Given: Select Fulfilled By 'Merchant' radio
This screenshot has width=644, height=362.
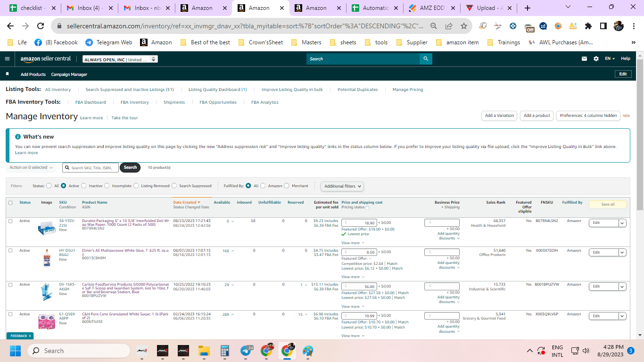Looking at the screenshot, I should coord(287,186).
